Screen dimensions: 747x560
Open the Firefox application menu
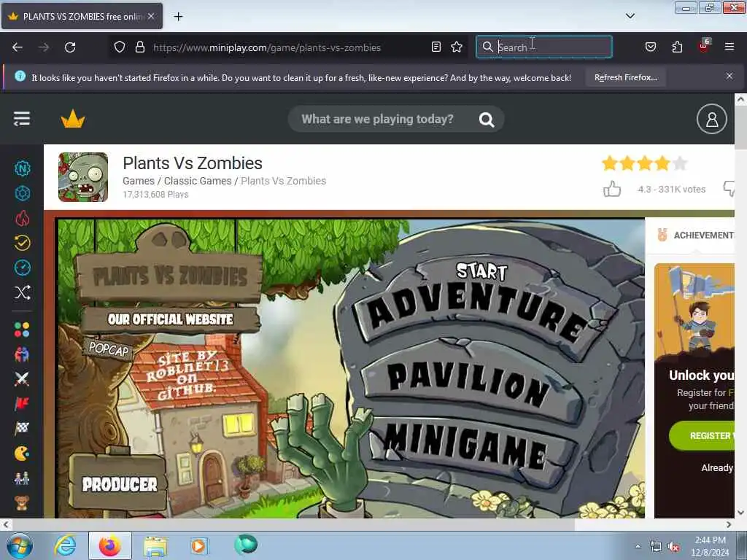(729, 47)
